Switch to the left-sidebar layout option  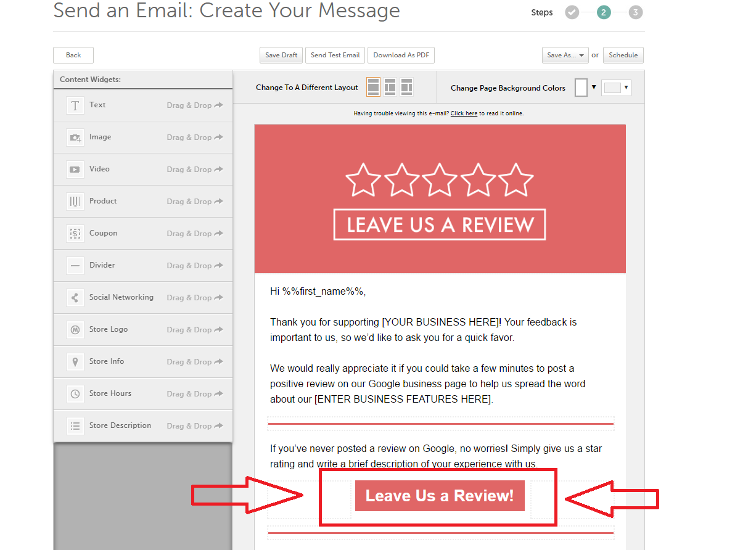(390, 88)
